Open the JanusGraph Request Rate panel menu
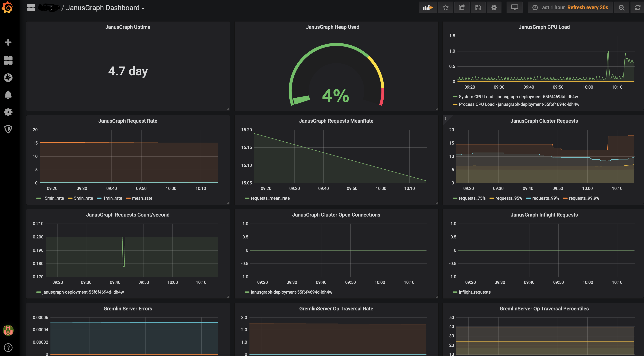 click(x=128, y=121)
